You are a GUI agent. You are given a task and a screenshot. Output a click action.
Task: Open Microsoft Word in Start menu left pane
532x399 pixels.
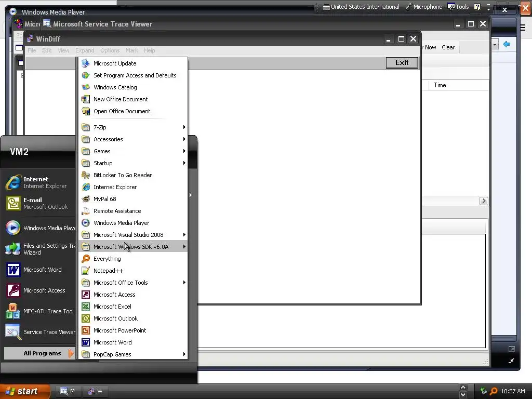(x=39, y=270)
